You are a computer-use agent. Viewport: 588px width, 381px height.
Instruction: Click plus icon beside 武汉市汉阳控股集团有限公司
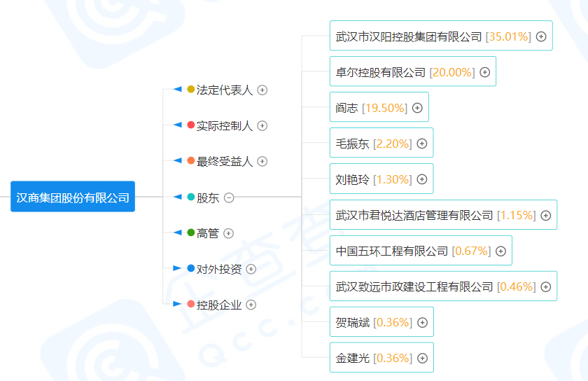541,36
